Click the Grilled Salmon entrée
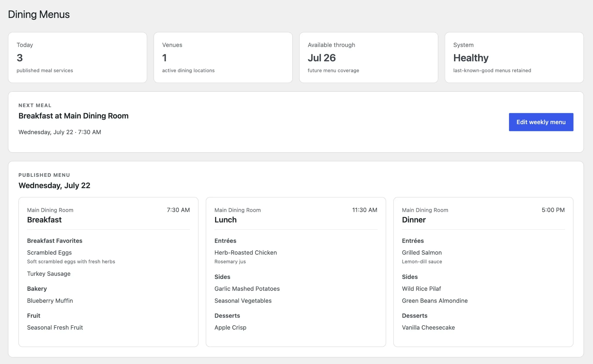This screenshot has height=364, width=593. pyautogui.click(x=422, y=253)
